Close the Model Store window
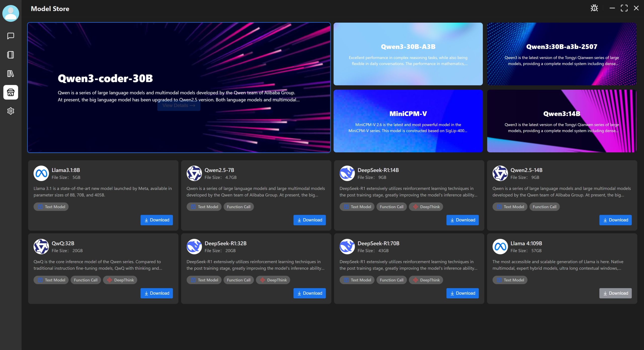This screenshot has height=350, width=644. 636,8
